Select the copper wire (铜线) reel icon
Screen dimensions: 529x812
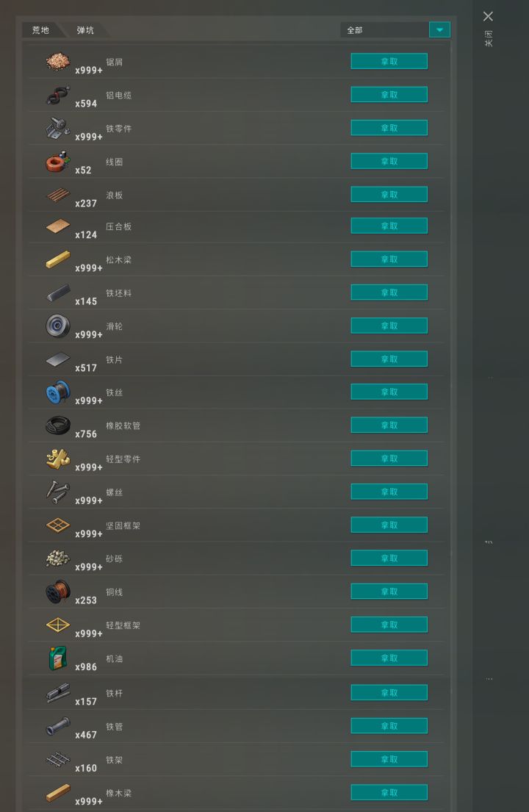(57, 592)
